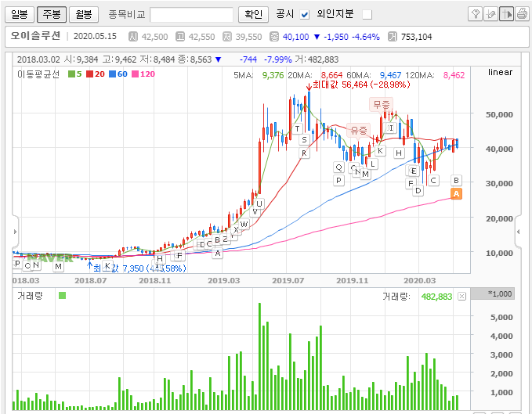Expand the right side panel arrow
532x414 pixels.
(518, 232)
